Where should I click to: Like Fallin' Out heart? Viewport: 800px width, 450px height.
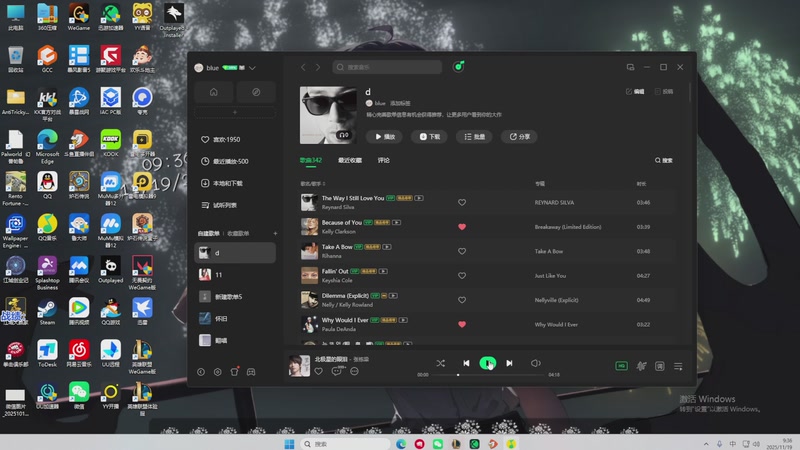[x=462, y=276]
